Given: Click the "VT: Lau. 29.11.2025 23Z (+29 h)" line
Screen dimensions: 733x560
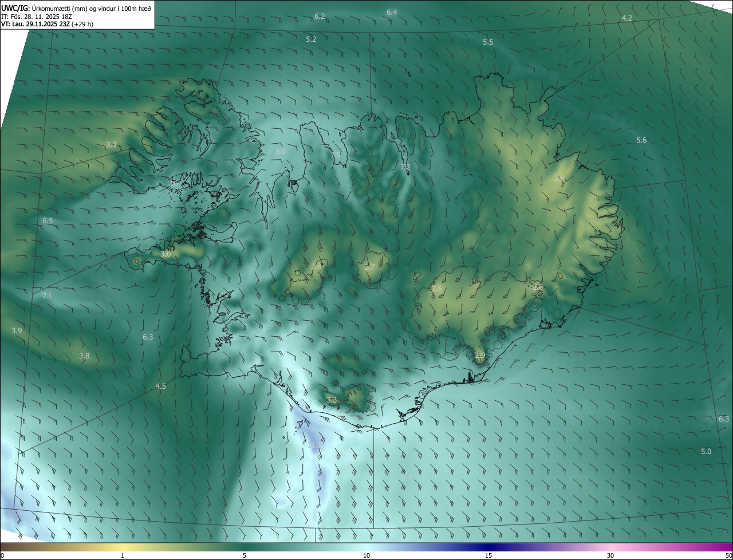Looking at the screenshot, I should tap(48, 24).
